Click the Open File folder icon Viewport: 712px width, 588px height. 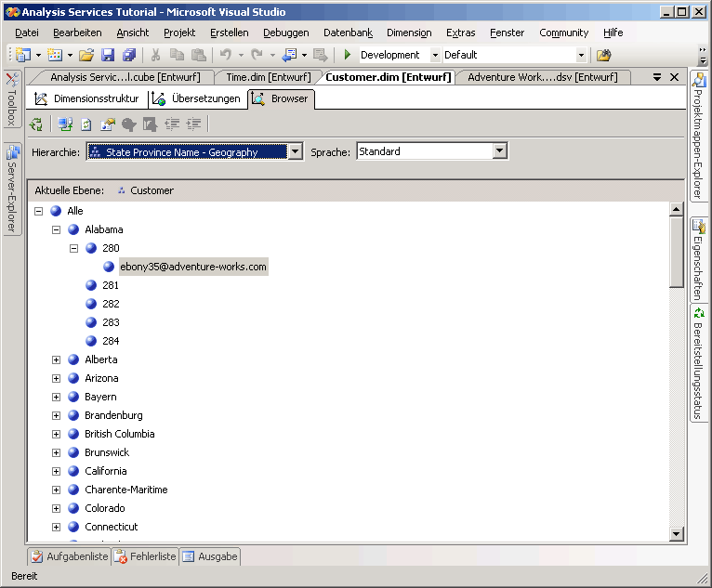(86, 56)
